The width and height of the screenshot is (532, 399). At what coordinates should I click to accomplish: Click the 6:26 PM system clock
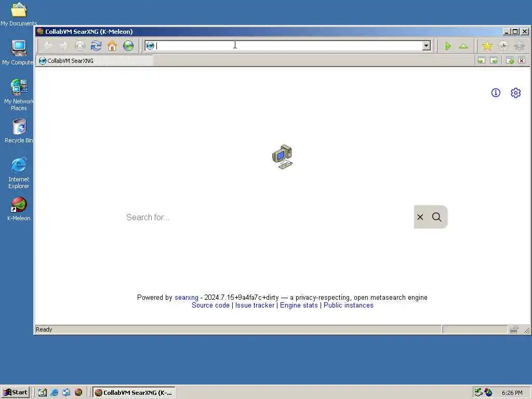[512, 393]
